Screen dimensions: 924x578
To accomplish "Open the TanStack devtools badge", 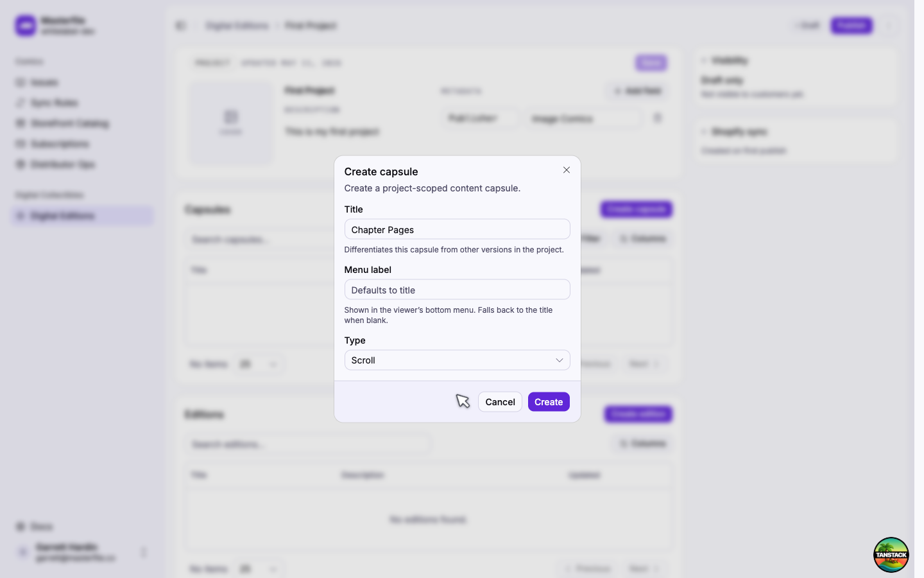I will tap(891, 554).
